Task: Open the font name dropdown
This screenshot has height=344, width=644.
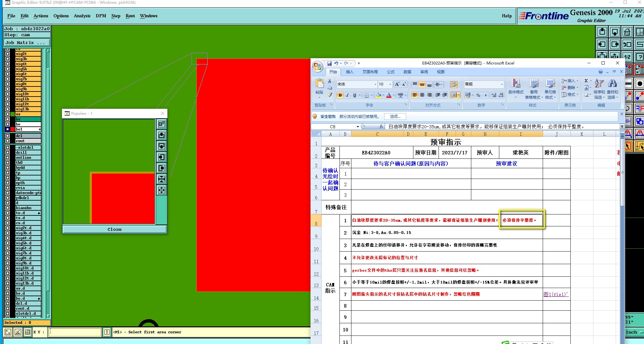Action: pos(375,84)
